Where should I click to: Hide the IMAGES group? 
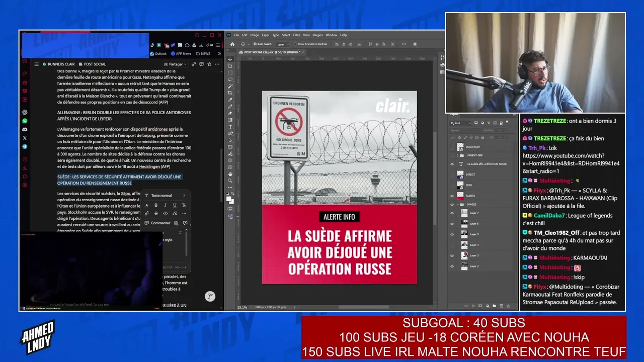(452, 205)
